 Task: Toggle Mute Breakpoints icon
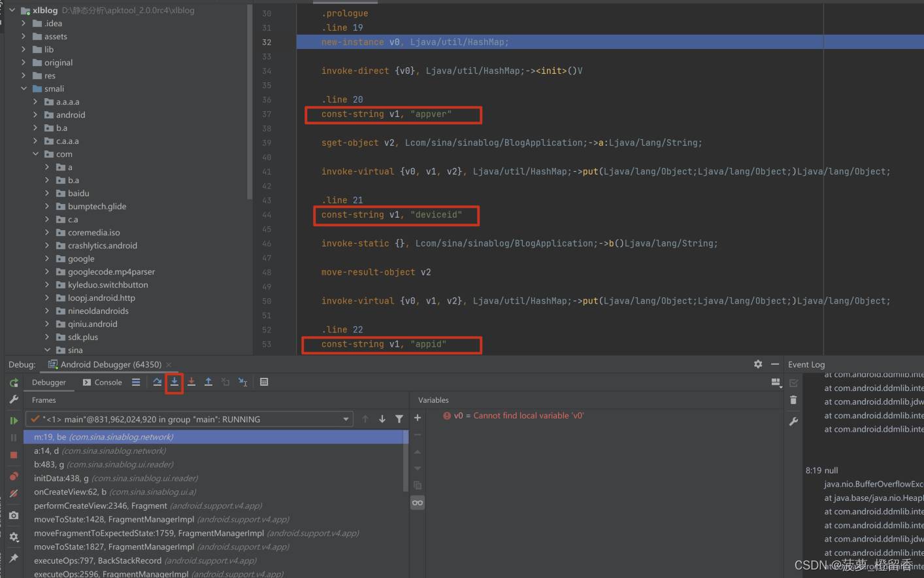14,493
